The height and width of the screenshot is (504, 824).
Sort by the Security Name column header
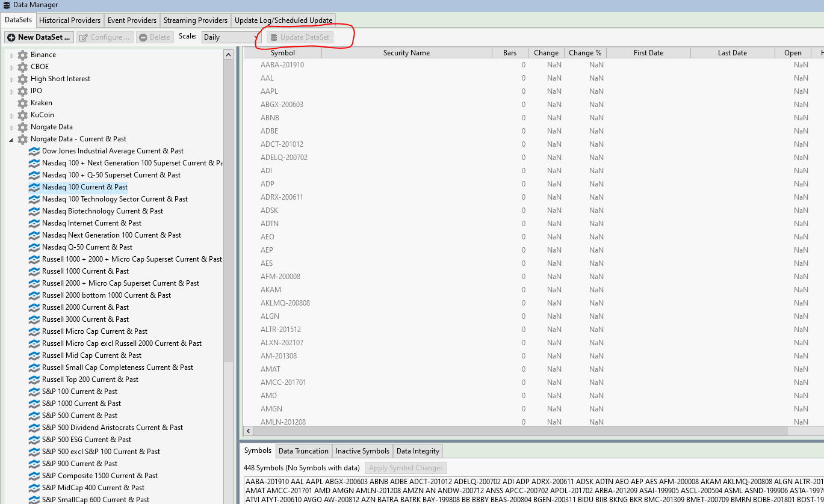point(406,53)
